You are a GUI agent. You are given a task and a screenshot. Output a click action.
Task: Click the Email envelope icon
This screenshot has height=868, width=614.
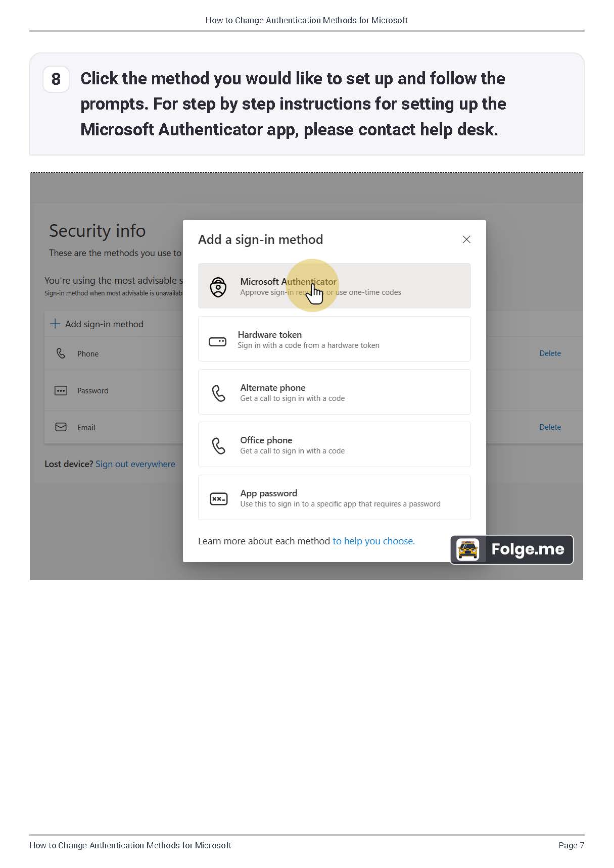pyautogui.click(x=61, y=427)
